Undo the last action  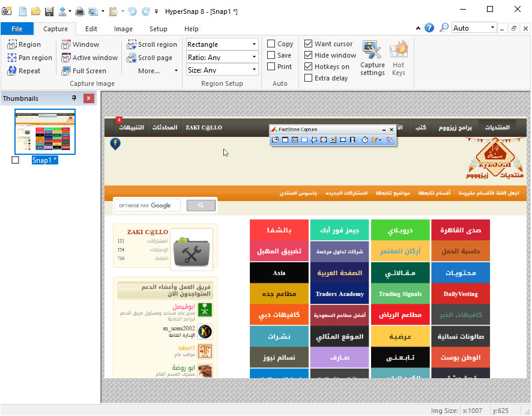click(x=132, y=11)
